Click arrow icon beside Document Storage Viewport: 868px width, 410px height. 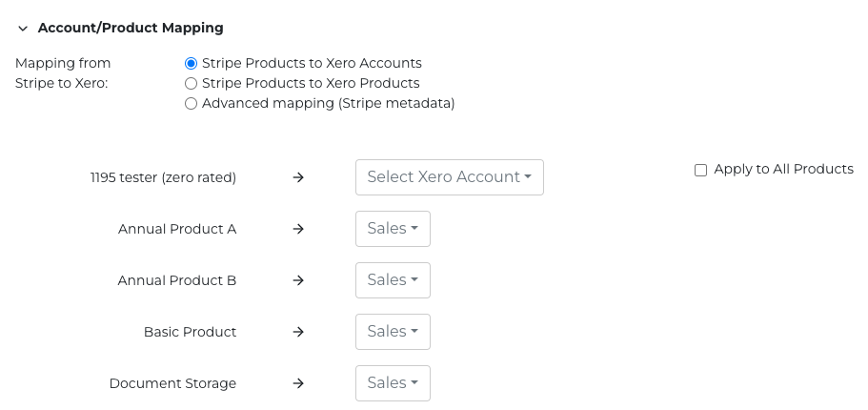click(x=298, y=383)
